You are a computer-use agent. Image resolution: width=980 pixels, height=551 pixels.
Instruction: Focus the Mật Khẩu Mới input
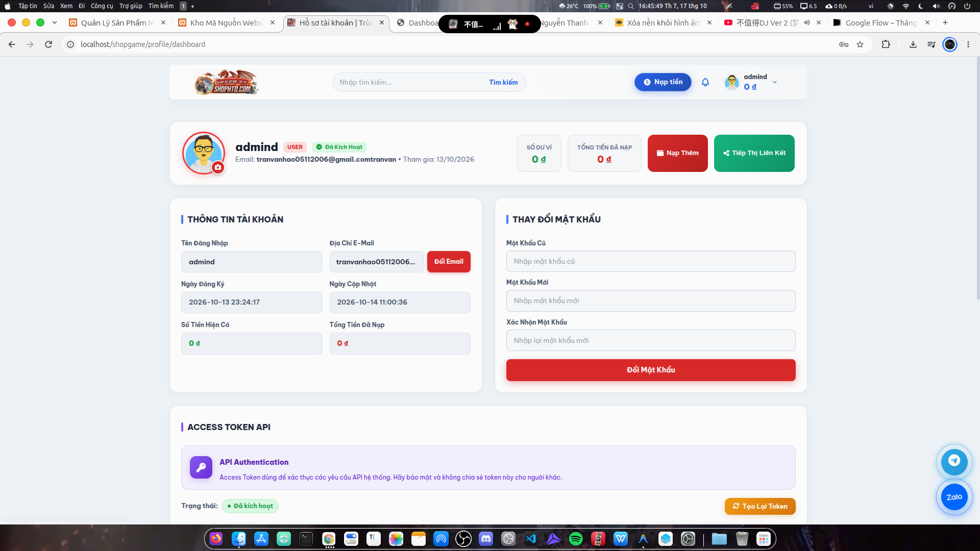click(651, 300)
